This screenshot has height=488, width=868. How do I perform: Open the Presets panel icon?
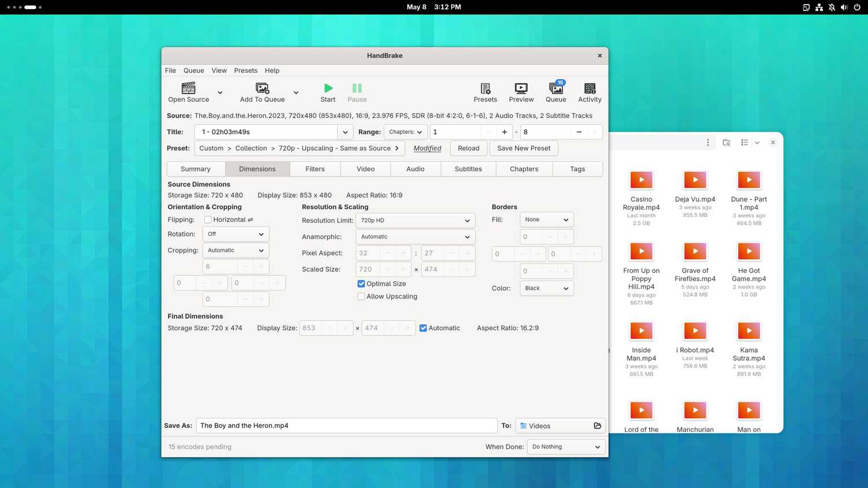[486, 88]
